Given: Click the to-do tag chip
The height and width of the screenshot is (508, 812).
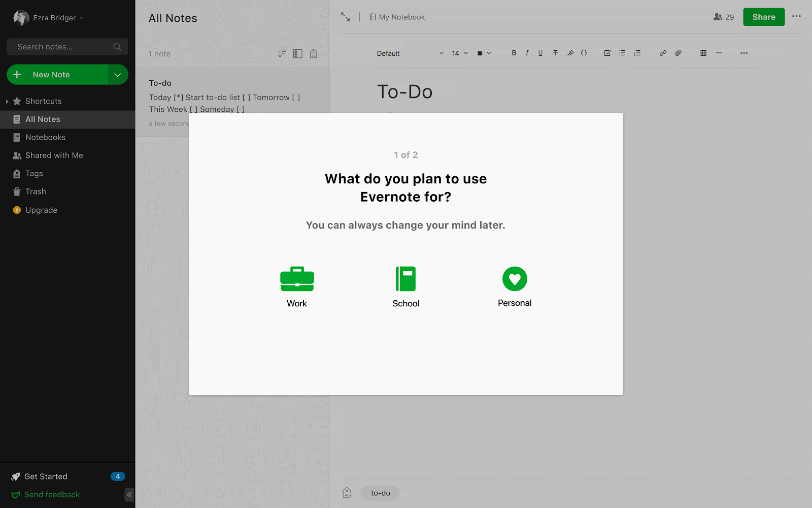Looking at the screenshot, I should [380, 493].
